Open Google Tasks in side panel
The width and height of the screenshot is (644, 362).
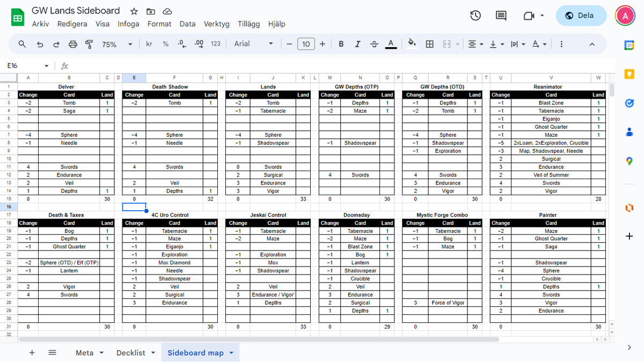pyautogui.click(x=630, y=103)
